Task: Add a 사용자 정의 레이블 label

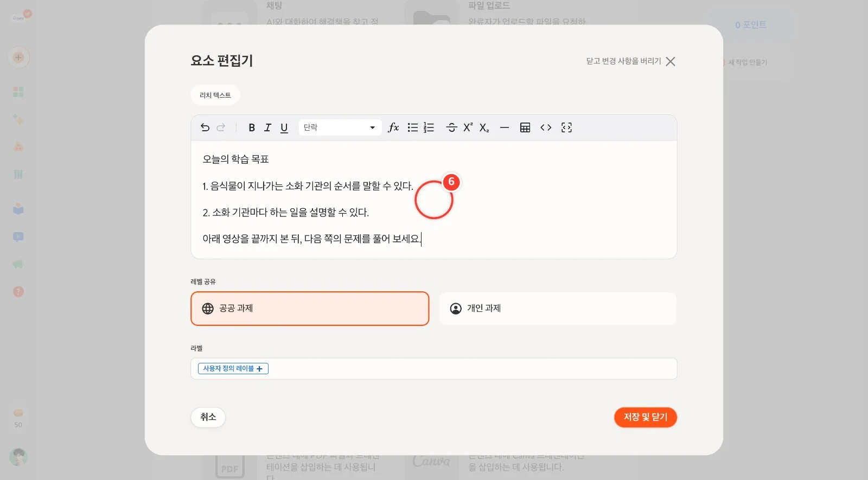Action: [x=233, y=369]
